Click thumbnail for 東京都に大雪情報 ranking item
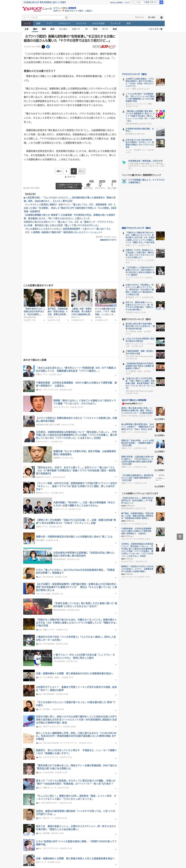This screenshot has width=186, height=868. tap(160, 114)
